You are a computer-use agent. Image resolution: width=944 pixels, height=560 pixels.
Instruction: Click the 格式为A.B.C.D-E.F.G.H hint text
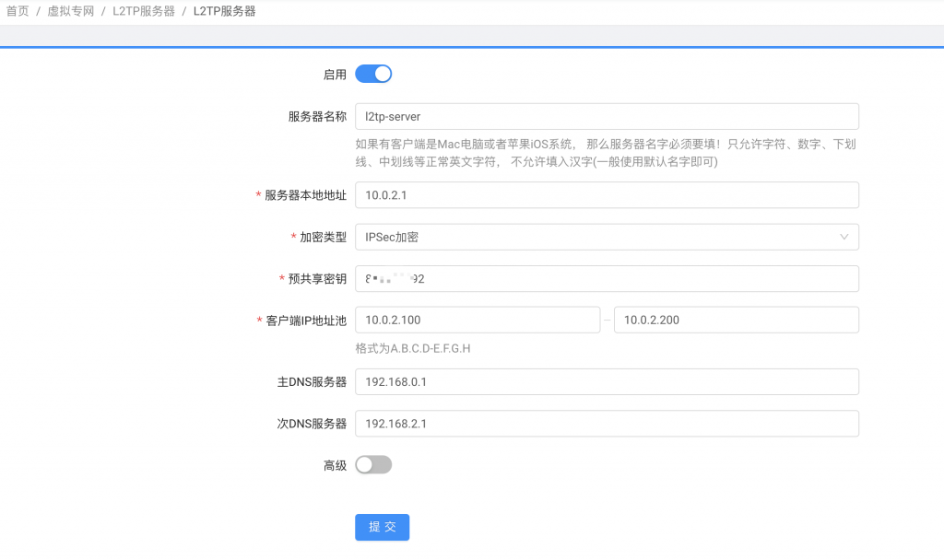coord(413,349)
